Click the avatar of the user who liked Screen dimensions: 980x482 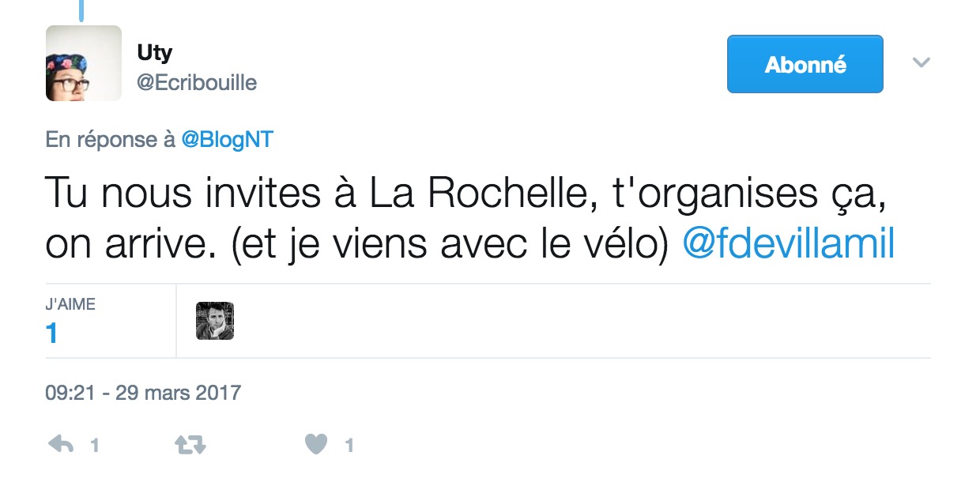215,321
